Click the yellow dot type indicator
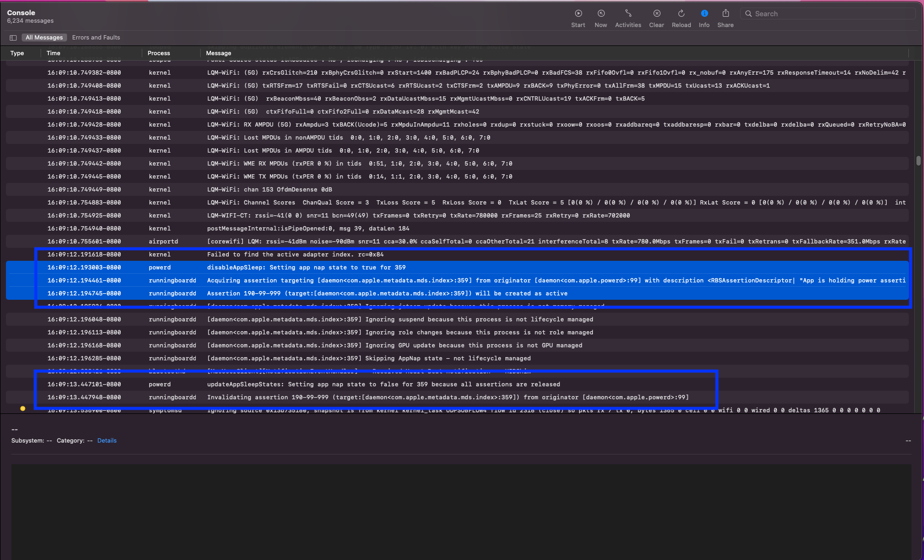 [23, 409]
